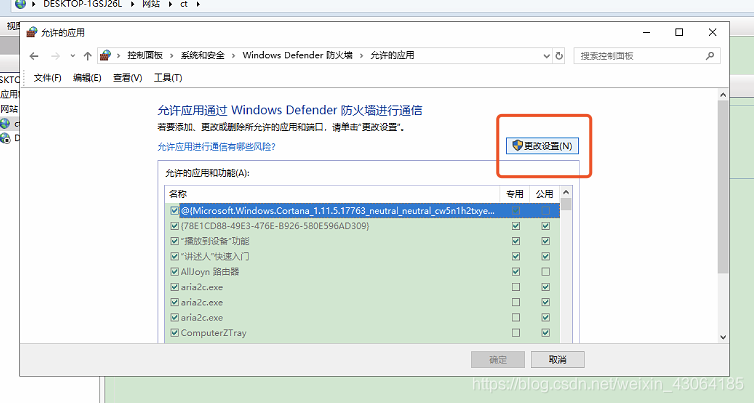Viewport: 754px width, 403px height.
Task: Open recent locations dropdown arrow
Action: point(73,56)
